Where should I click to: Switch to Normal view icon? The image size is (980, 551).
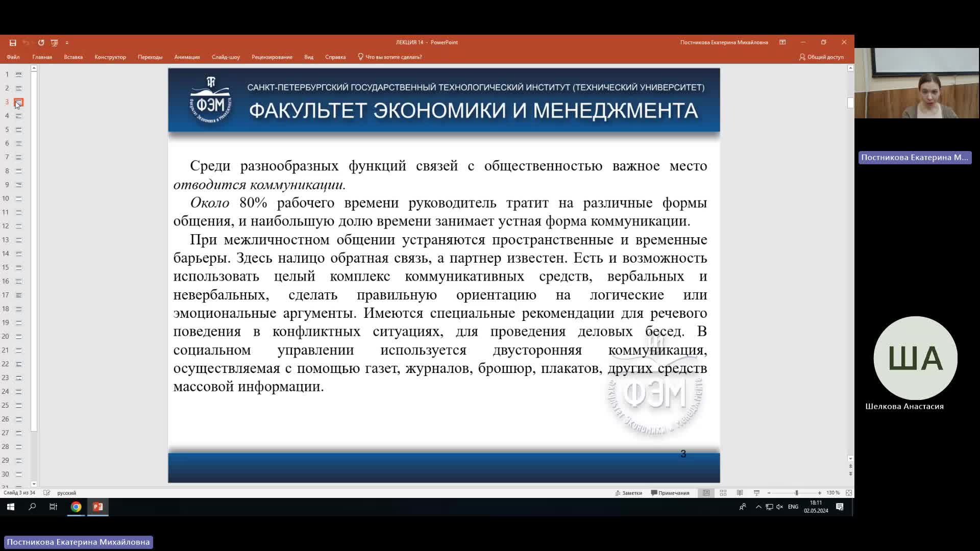(706, 493)
